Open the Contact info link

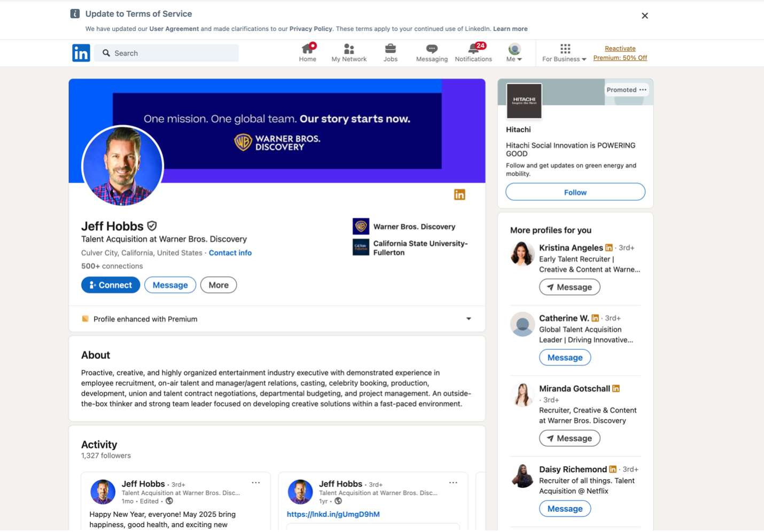tap(230, 253)
